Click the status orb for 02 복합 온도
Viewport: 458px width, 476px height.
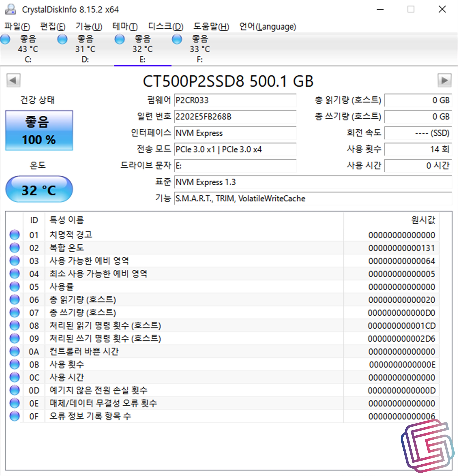pos(15,248)
